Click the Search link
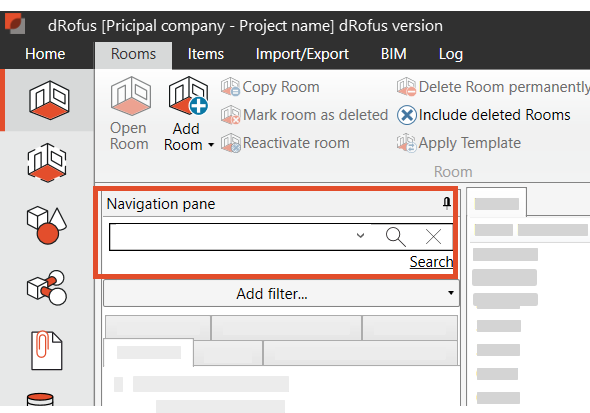Screen dimensions: 590x413 [x=431, y=262]
